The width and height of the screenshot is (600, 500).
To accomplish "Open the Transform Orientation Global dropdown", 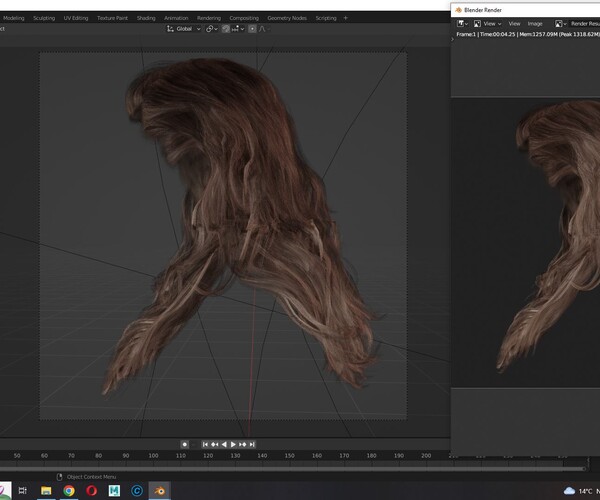I will pos(184,29).
